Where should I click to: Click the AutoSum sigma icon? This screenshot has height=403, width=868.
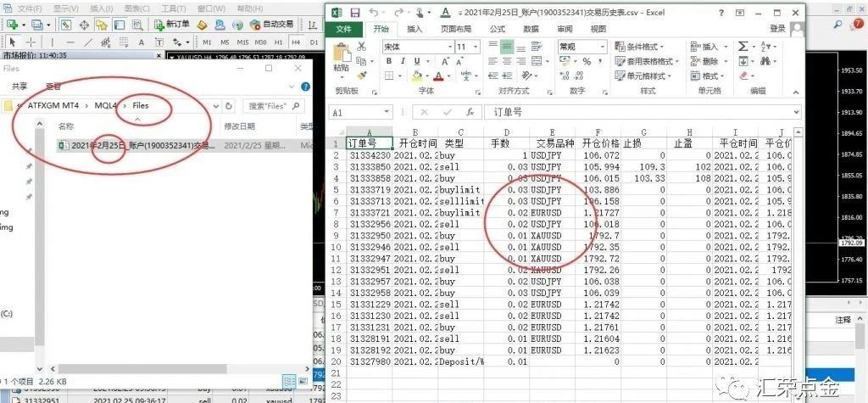[x=743, y=47]
